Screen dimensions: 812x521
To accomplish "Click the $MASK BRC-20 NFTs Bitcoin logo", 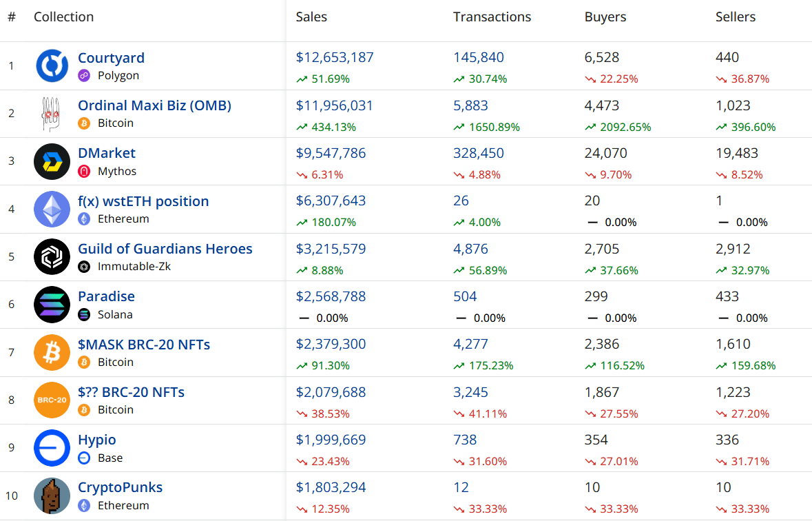I will pyautogui.click(x=52, y=353).
